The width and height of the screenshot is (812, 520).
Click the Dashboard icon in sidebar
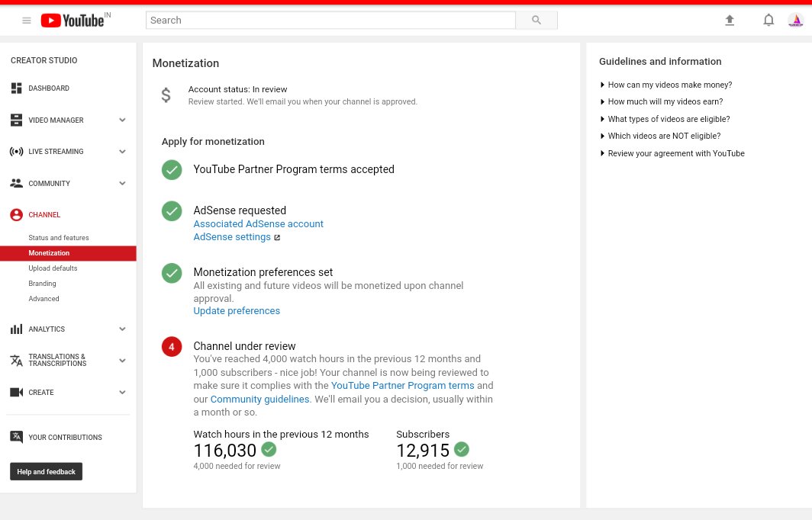pos(17,88)
